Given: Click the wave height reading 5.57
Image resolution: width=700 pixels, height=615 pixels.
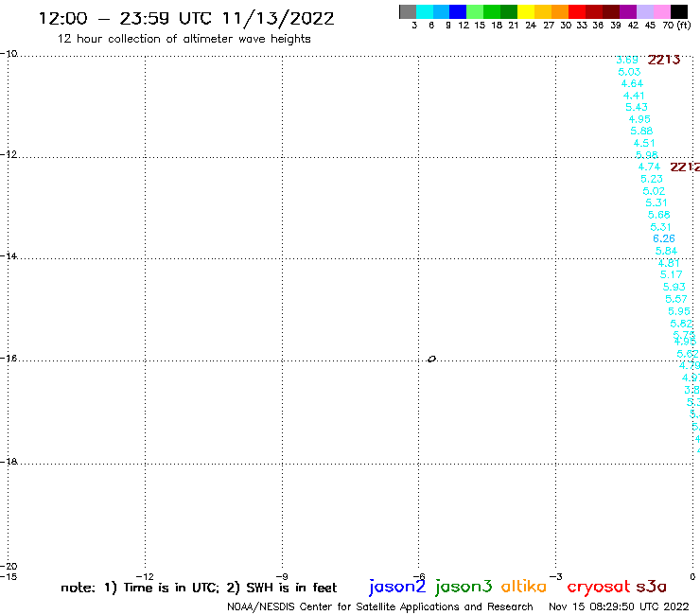Looking at the screenshot, I should (x=676, y=299).
